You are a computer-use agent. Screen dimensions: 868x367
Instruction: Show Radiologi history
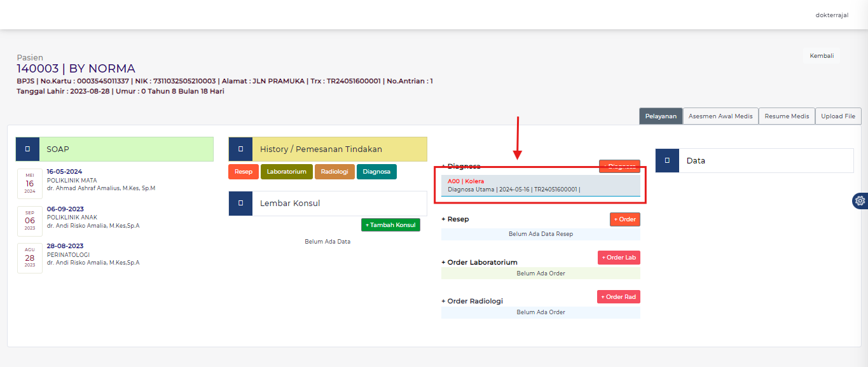coord(334,172)
